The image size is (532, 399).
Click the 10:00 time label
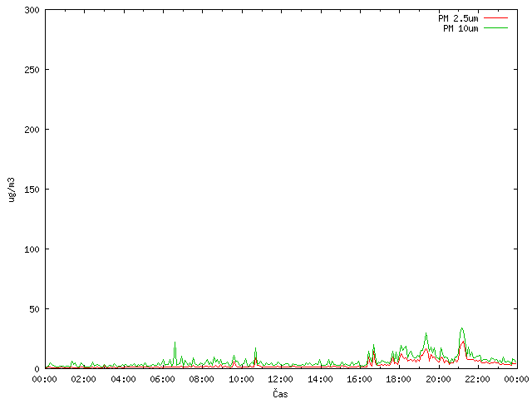click(241, 379)
